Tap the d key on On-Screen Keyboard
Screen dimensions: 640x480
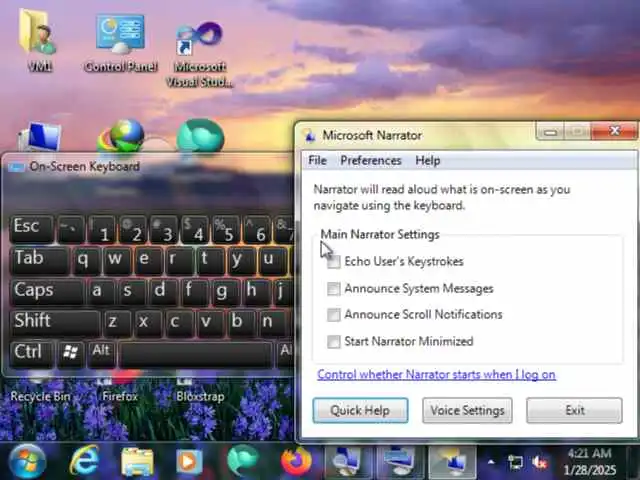point(161,291)
